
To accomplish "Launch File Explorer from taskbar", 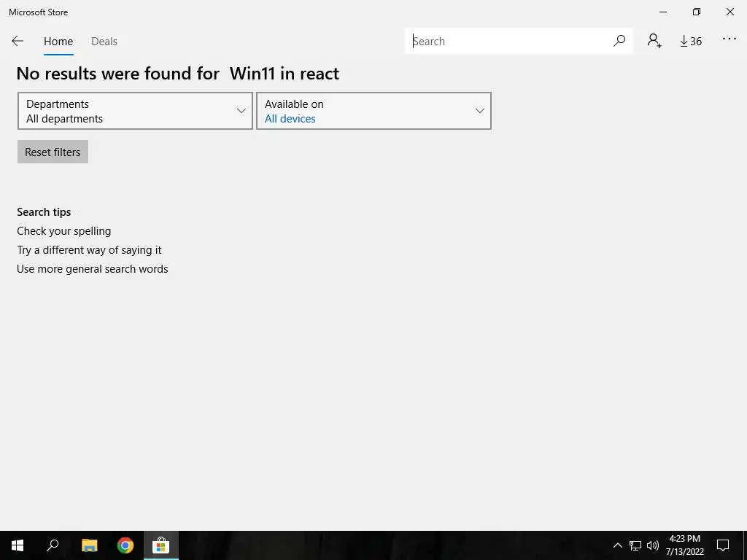I will click(89, 545).
